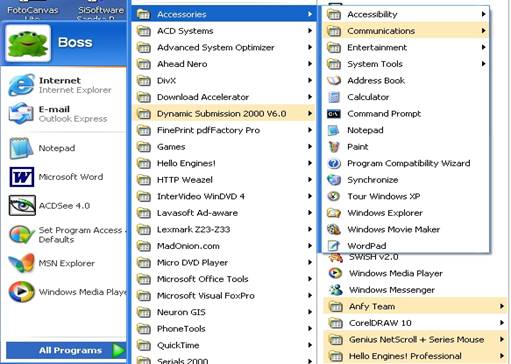Click the Notepad icon in pinned list
This screenshot has height=364, width=511.
click(x=21, y=148)
